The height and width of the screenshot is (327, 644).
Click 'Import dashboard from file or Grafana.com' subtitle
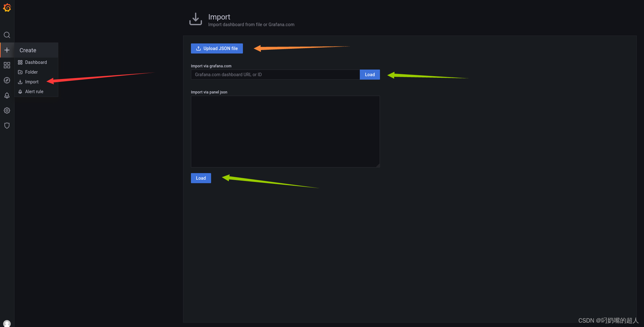[x=251, y=25]
